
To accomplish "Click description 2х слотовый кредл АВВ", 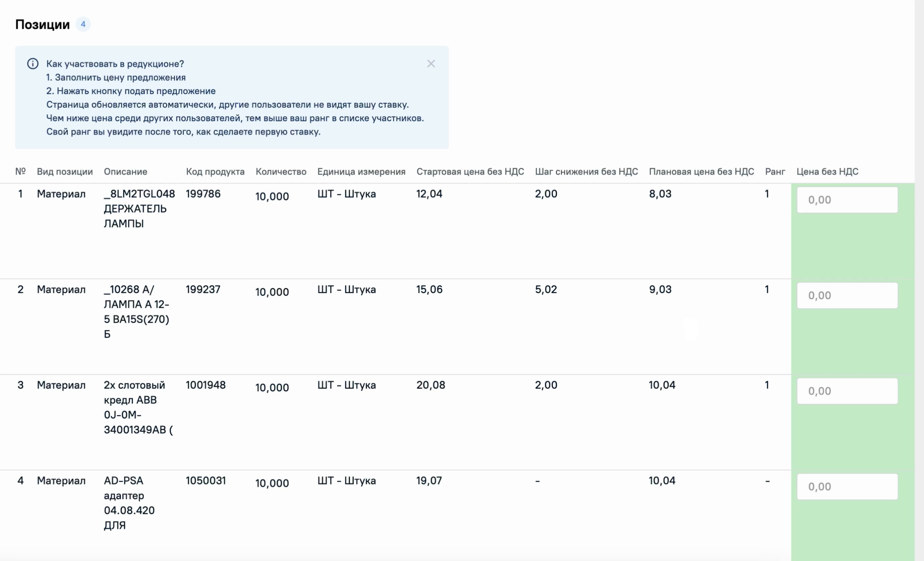I will click(138, 407).
